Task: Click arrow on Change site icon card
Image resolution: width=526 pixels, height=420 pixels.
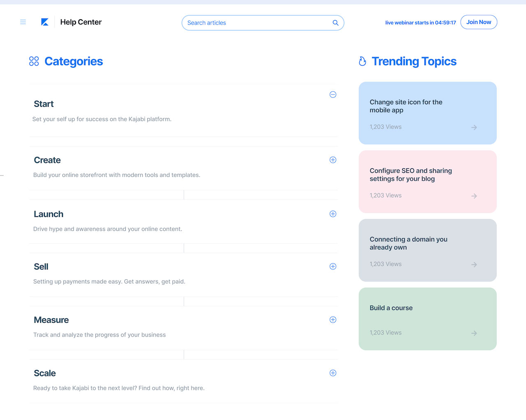Action: click(474, 127)
